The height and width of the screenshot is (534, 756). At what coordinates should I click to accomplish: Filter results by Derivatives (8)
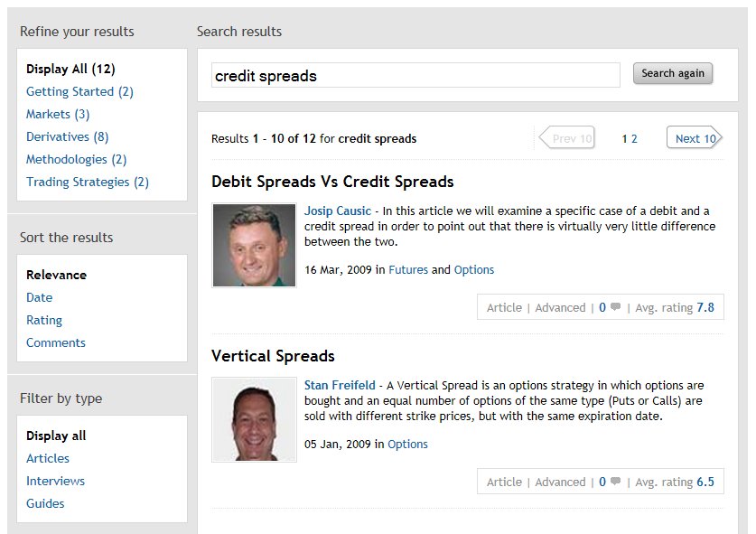click(67, 136)
